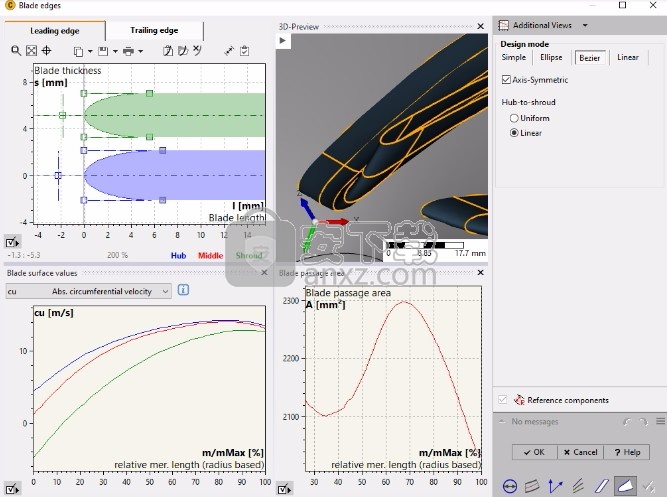Screen dimensions: 667x497
Task: Click the redo arrow icon
Action: [643, 422]
